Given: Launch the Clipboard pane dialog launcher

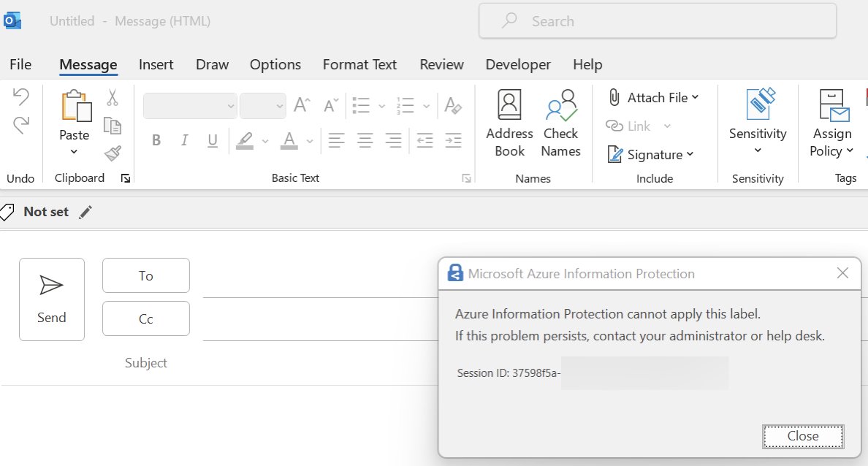Looking at the screenshot, I should click(126, 178).
